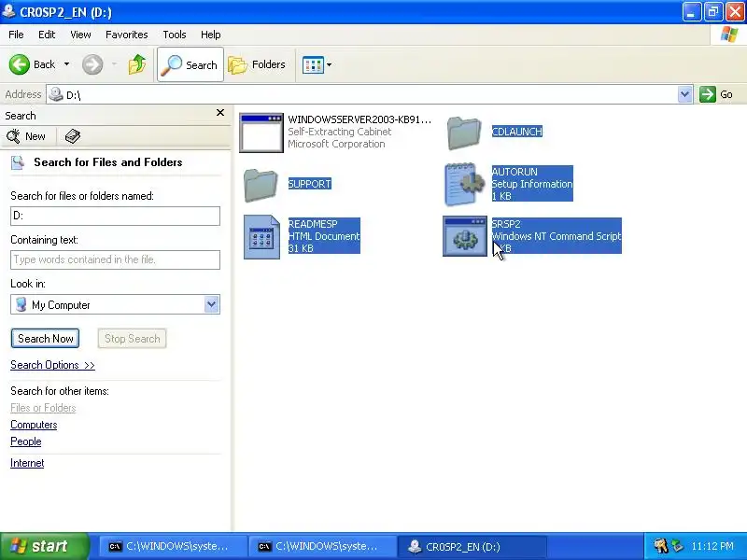The width and height of the screenshot is (747, 560).
Task: Click the CR0SP2_EN (D:) taskbar button
Action: pos(472,547)
